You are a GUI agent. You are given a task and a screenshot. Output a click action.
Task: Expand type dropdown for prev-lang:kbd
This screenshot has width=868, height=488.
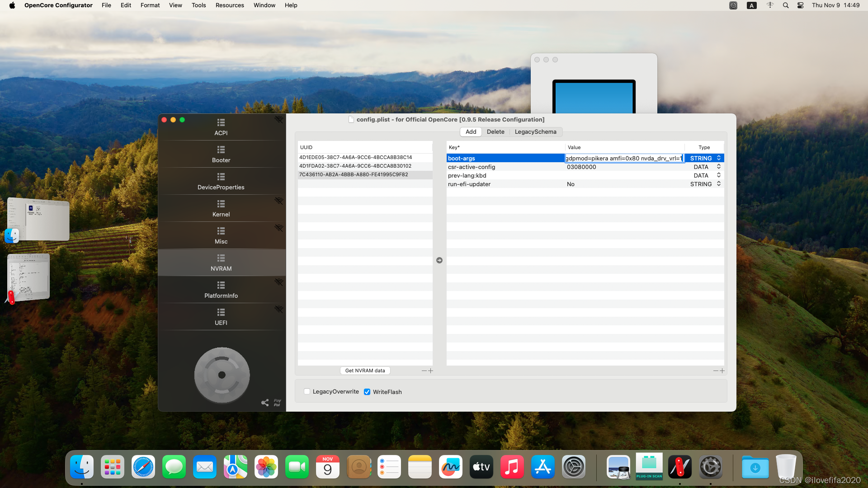[x=718, y=175]
